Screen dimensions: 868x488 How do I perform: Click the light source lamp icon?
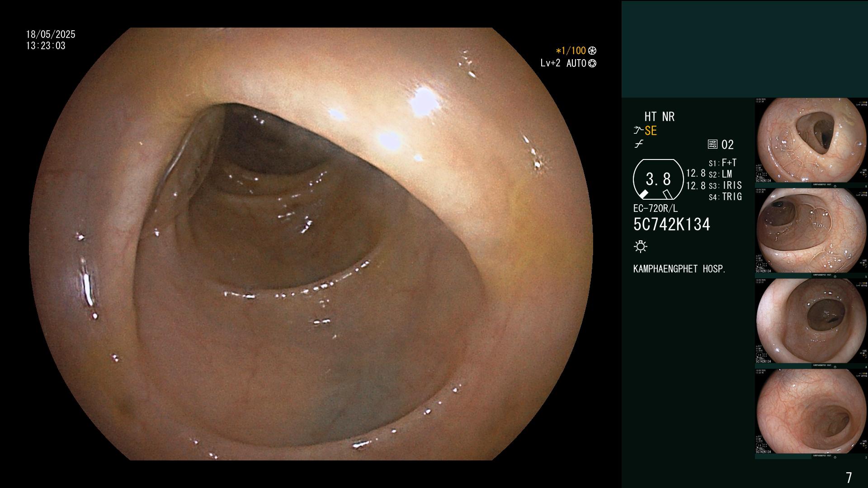click(x=641, y=246)
